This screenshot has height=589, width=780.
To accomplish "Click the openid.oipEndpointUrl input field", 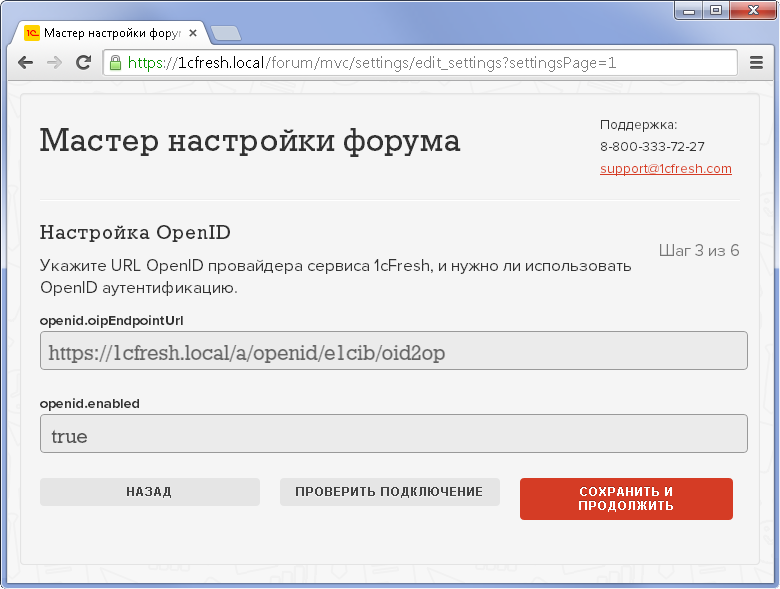I will coord(393,351).
